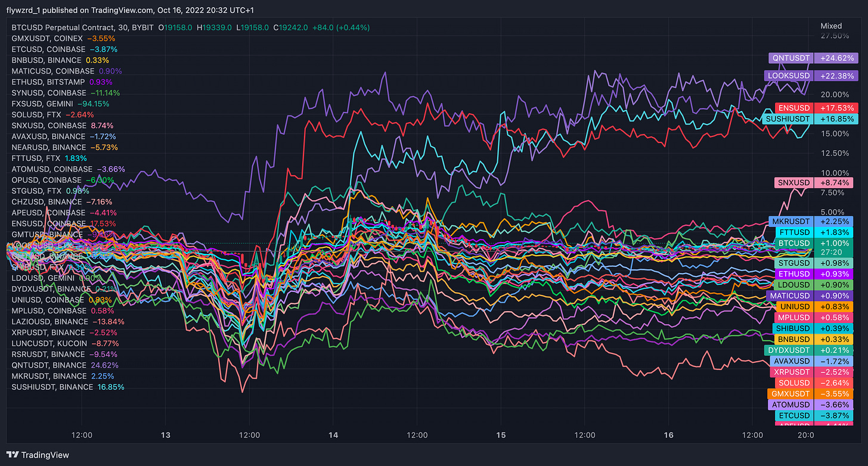Select the OPUSD, COINBASE legend row
The height and width of the screenshot is (466, 868).
pyautogui.click(x=63, y=180)
